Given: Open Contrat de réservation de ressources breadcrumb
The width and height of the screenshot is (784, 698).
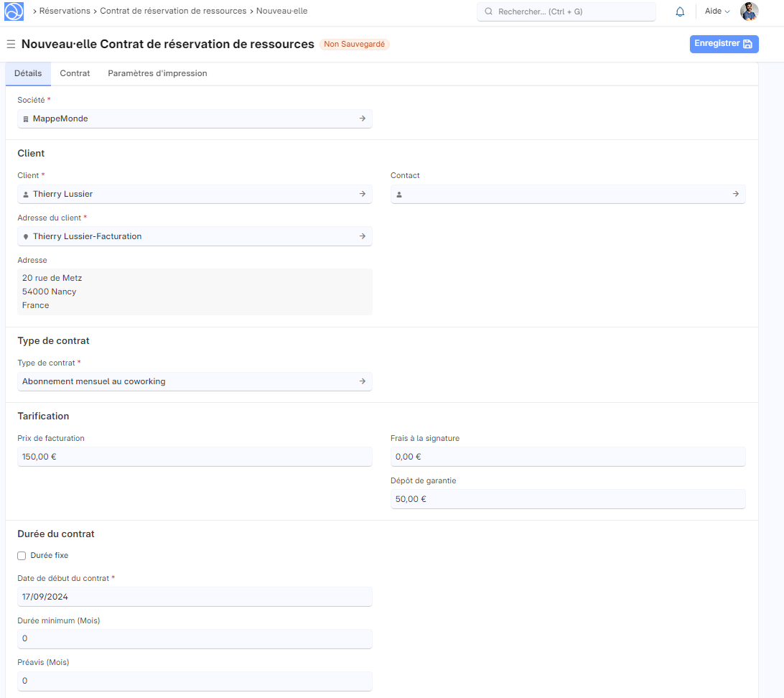Looking at the screenshot, I should tap(173, 11).
